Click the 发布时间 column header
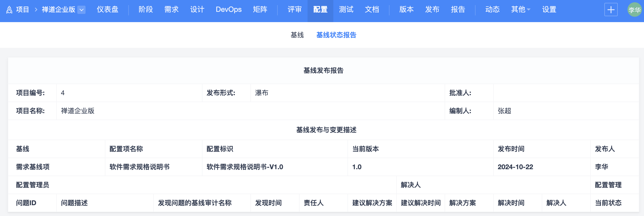Viewport: 644px width, 216px height. click(511, 149)
